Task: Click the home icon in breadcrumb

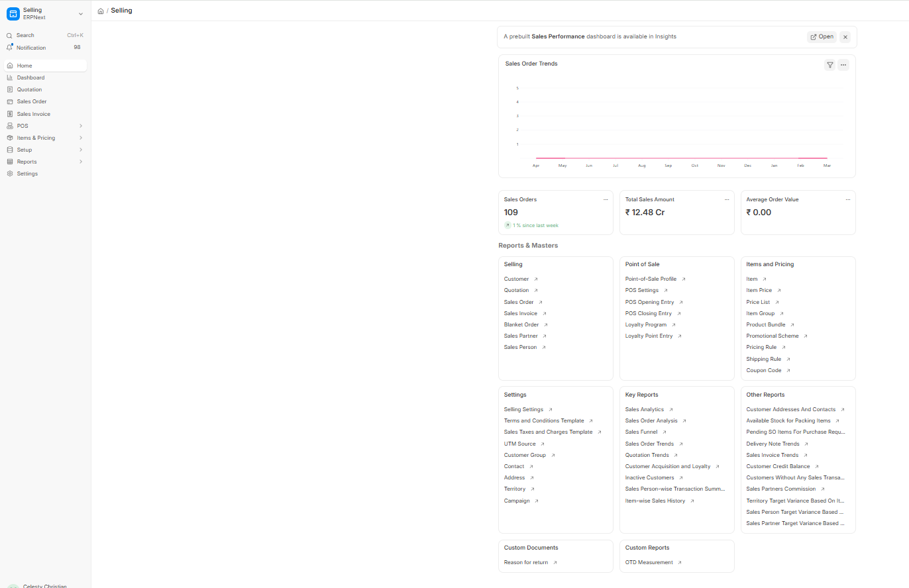Action: tap(101, 11)
